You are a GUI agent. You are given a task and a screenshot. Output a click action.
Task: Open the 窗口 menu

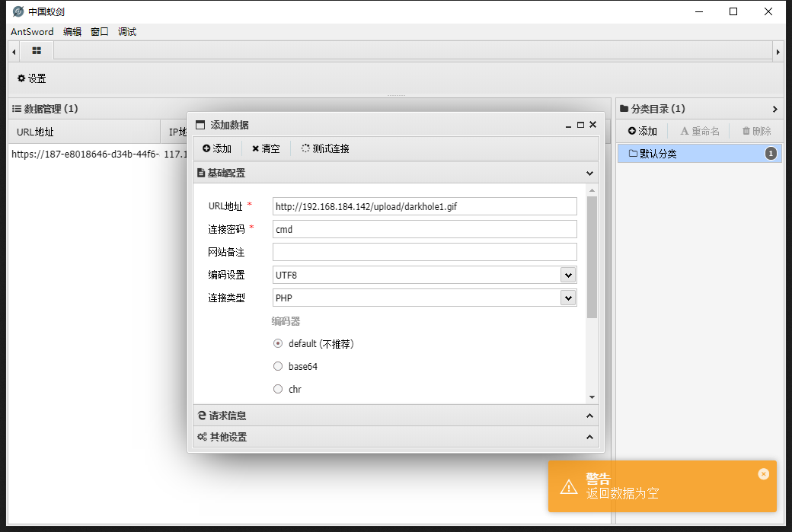[100, 32]
